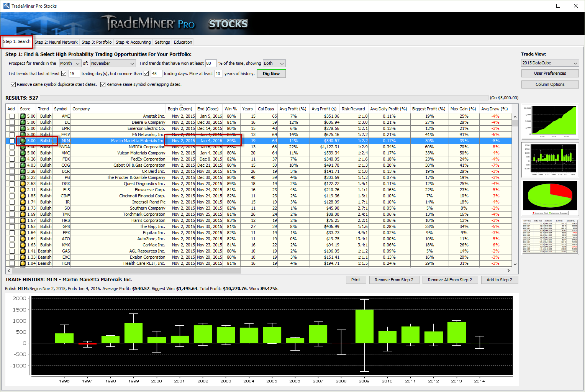Open the equity curve chart thumbnail
The height and width of the screenshot is (392, 585).
550,121
